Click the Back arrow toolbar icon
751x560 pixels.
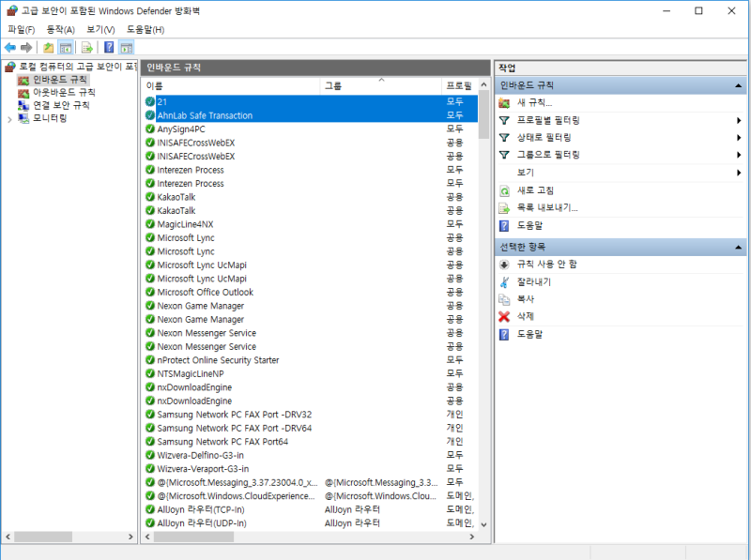(10, 48)
